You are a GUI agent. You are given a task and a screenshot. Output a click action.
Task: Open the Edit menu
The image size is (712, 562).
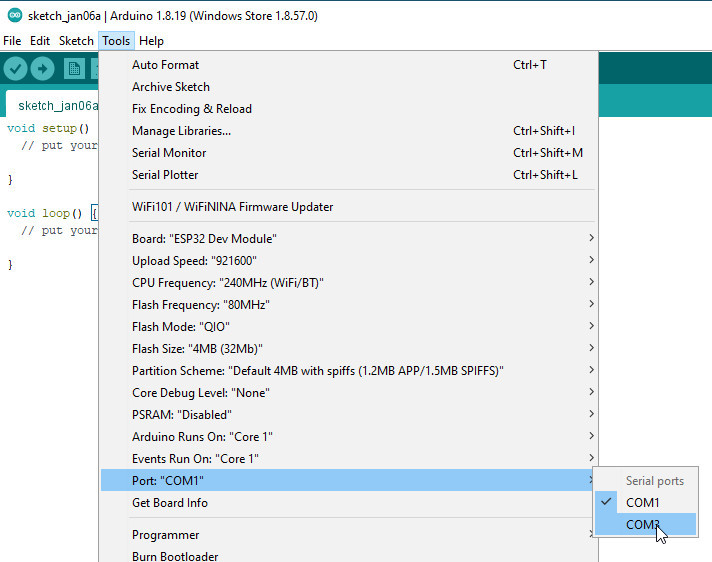pyautogui.click(x=40, y=41)
